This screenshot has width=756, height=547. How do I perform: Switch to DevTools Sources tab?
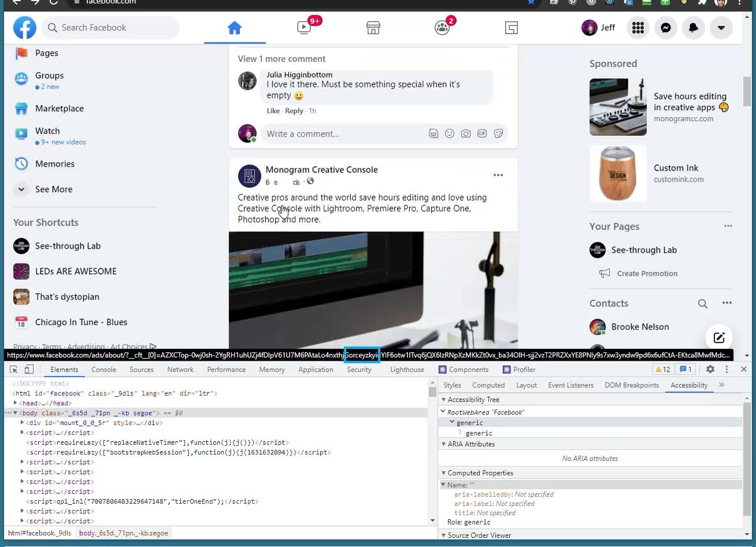click(x=142, y=369)
